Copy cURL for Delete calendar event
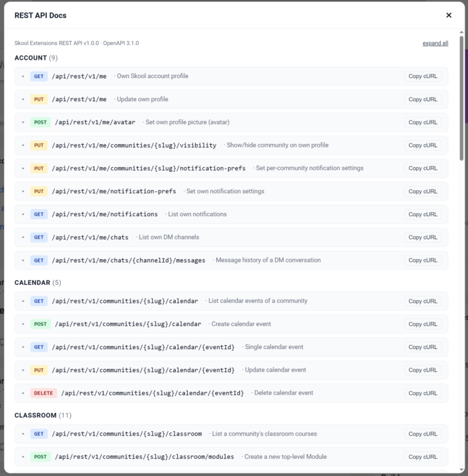Screen dimensions: 468x476 (x=423, y=393)
